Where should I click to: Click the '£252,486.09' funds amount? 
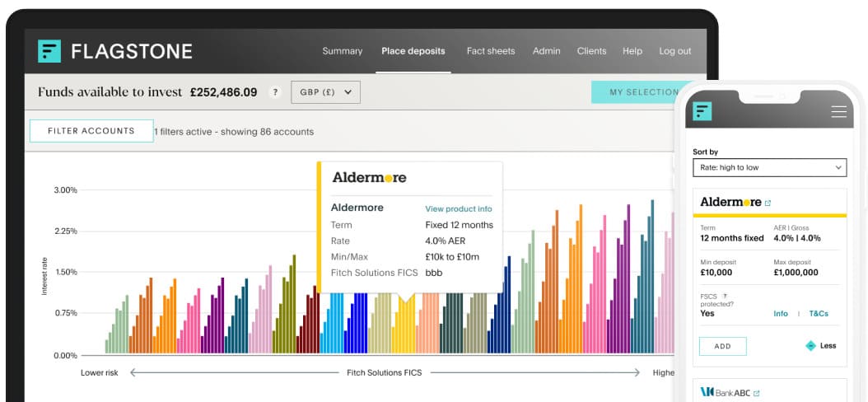pos(223,92)
